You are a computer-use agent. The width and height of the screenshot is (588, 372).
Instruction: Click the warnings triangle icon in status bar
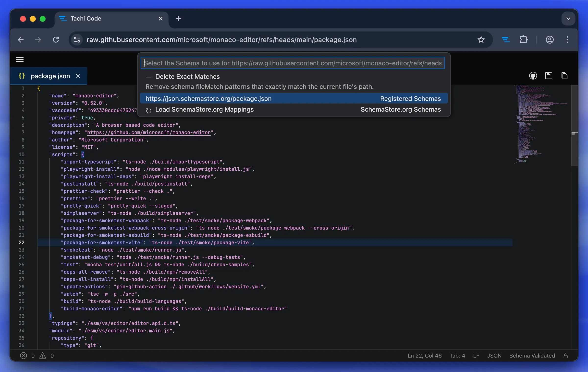43,356
